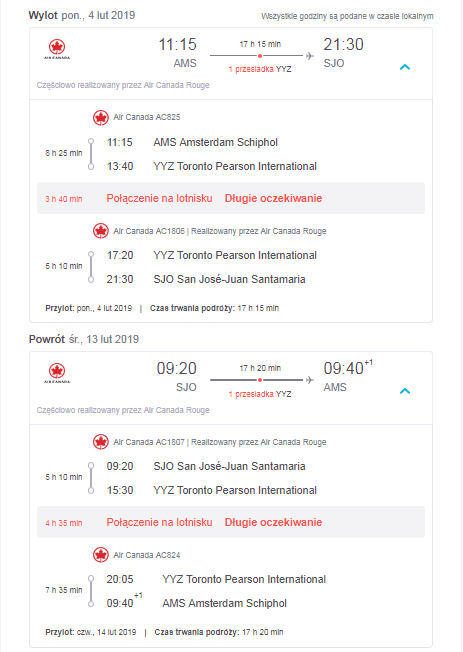Click the 11:15 AMS Amsterdam Schiphol departure row
The width and height of the screenshot is (463, 652).
[x=192, y=142]
